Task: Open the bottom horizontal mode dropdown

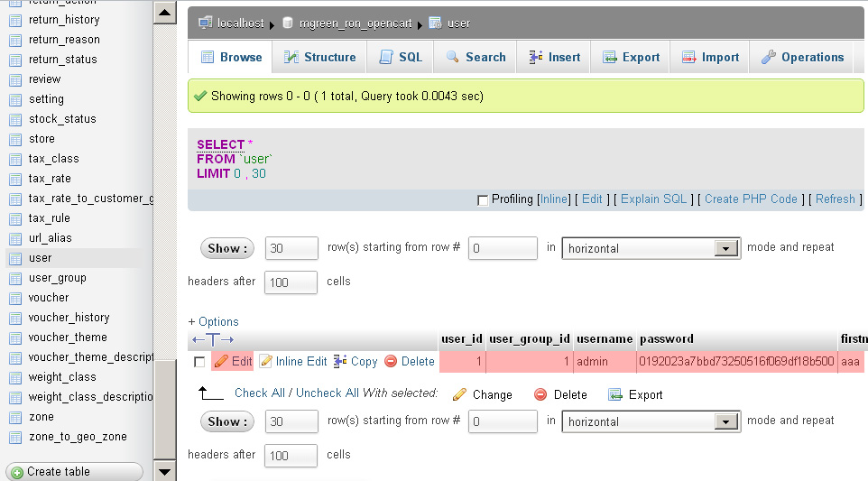Action: 726,421
